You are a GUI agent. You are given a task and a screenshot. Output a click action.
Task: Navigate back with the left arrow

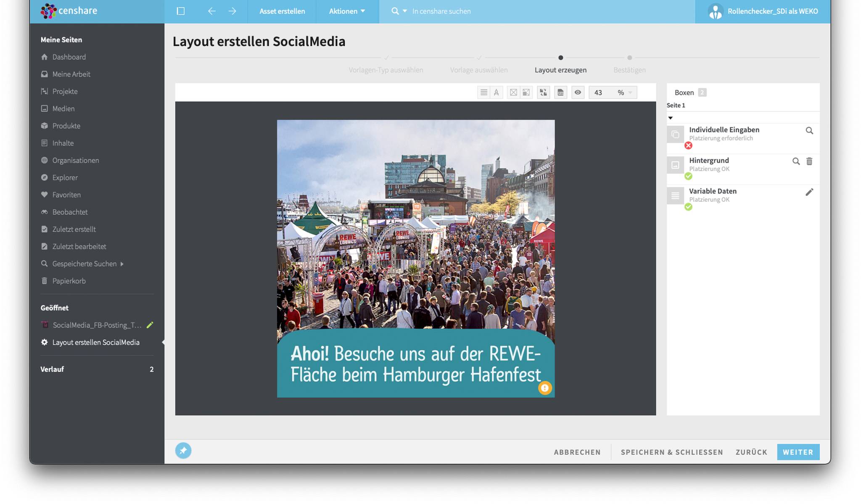(212, 11)
